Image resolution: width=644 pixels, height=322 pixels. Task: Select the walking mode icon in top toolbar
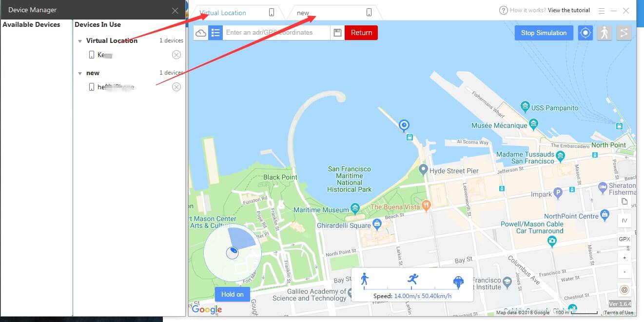605,33
